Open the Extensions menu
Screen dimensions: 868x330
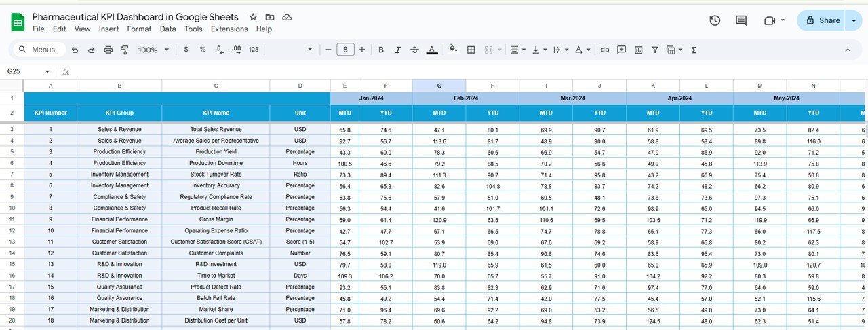click(x=229, y=29)
